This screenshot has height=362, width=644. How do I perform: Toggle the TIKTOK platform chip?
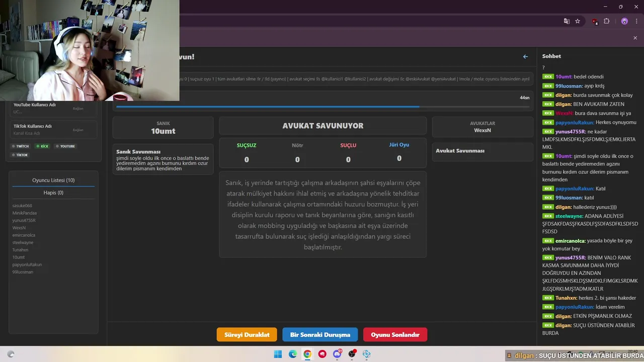20,155
